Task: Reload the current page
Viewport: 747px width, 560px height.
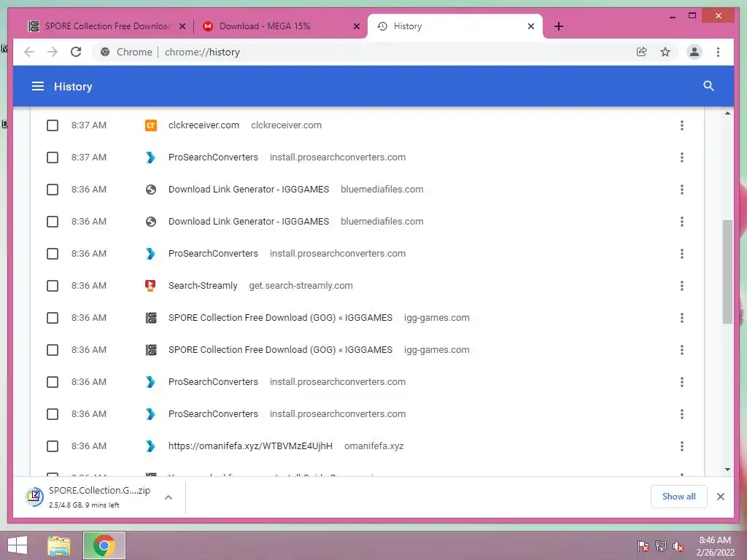Action: point(76,52)
